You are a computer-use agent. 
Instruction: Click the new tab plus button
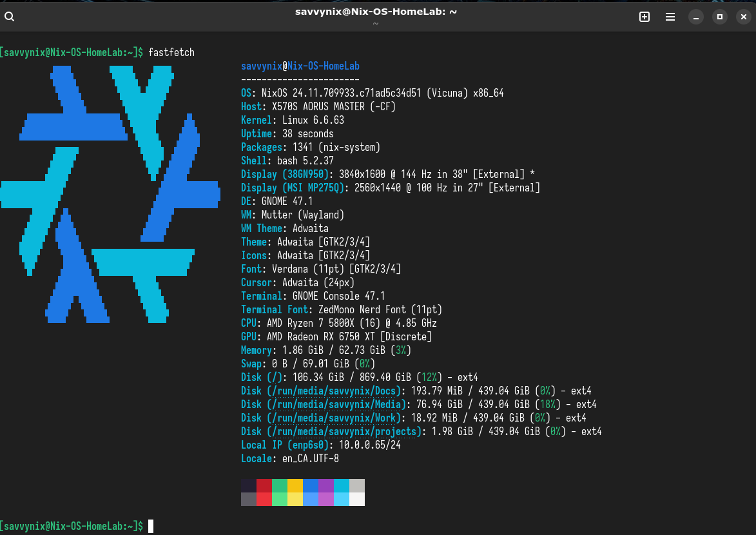click(644, 17)
